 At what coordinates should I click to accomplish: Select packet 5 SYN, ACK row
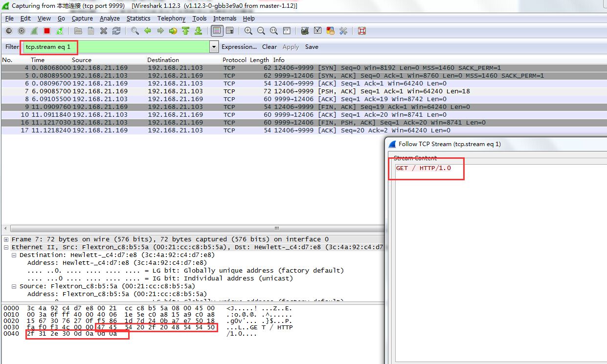tap(303, 76)
